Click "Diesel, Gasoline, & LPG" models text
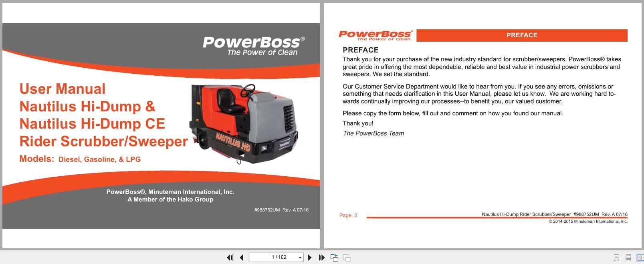Screen dimensions: 644x264 pos(99,159)
